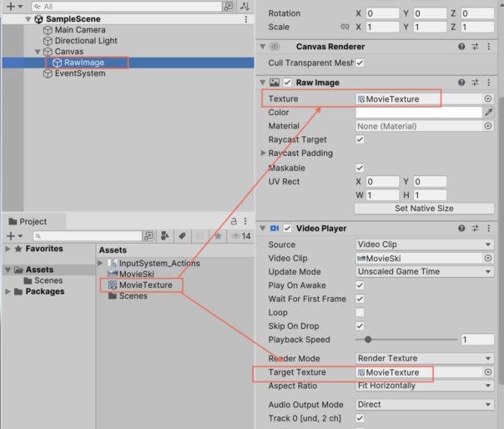Image resolution: width=504 pixels, height=429 pixels.
Task: Disable the Raw Image component checkbox
Action: click(287, 83)
